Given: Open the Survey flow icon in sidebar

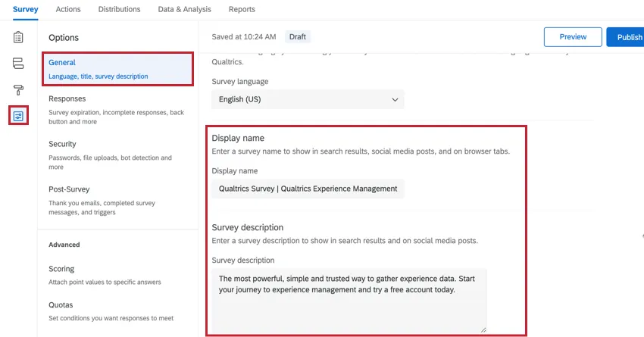Looking at the screenshot, I should pos(18,64).
